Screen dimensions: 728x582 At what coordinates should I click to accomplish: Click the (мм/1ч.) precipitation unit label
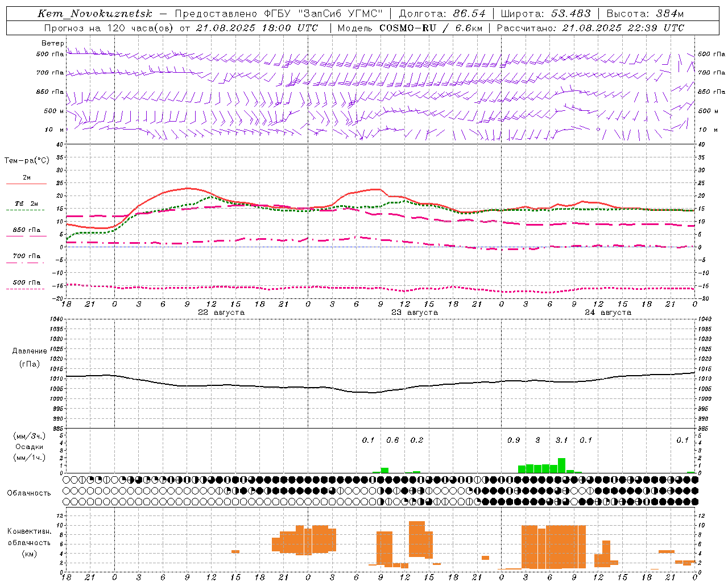30,458
